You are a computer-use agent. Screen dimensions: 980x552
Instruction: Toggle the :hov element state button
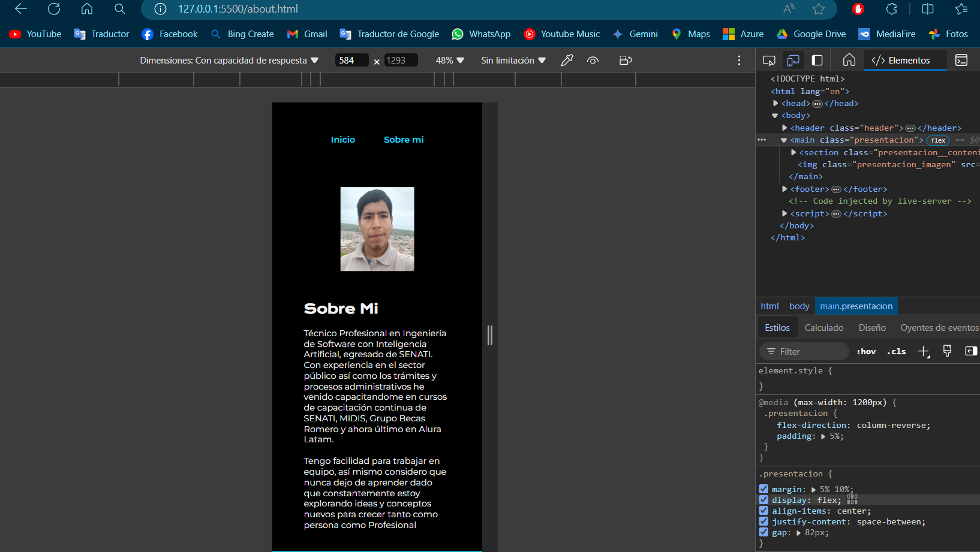[x=866, y=352]
